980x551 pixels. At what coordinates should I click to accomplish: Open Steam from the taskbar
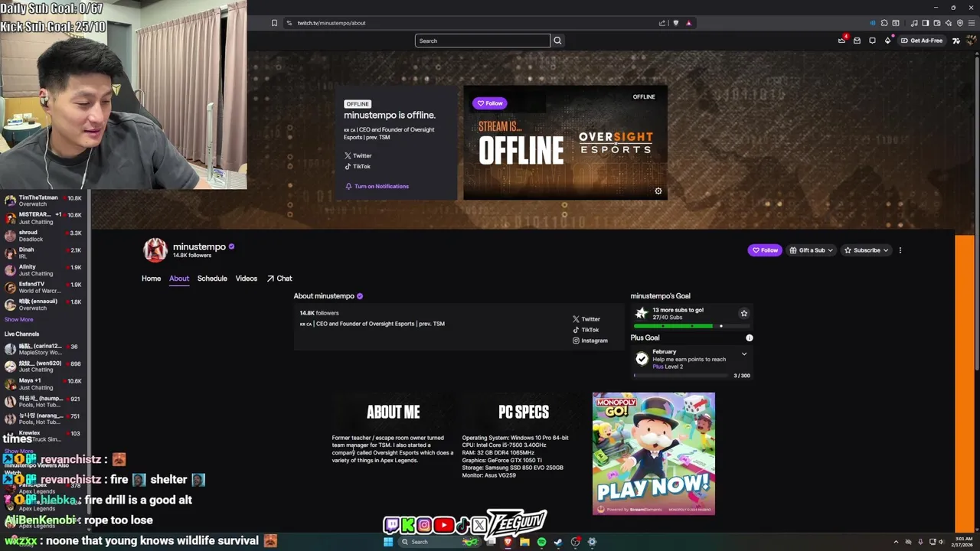[x=558, y=542]
